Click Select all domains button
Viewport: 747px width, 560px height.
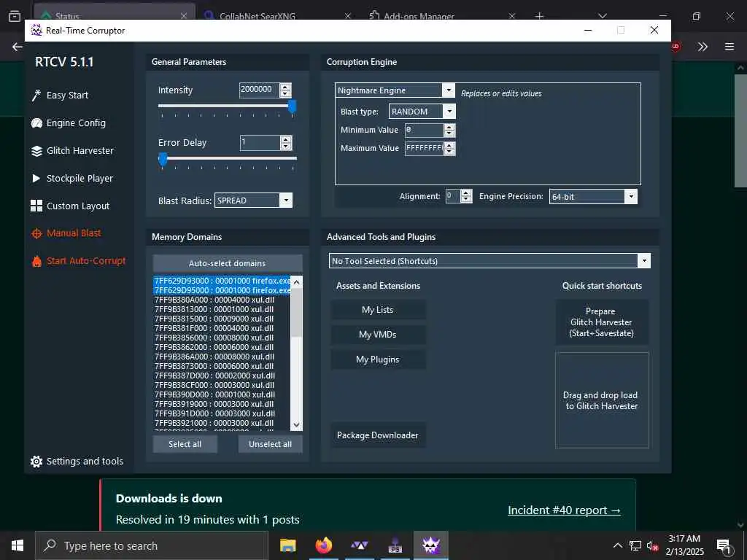[185, 444]
